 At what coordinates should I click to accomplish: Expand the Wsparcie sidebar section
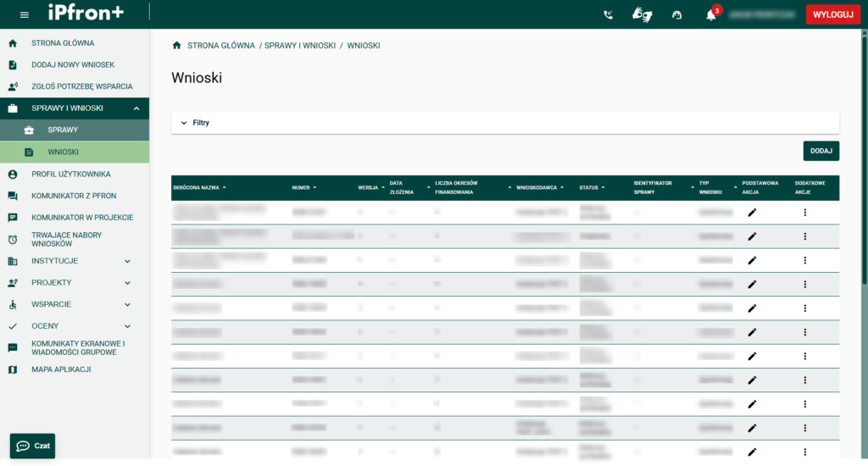coord(127,304)
